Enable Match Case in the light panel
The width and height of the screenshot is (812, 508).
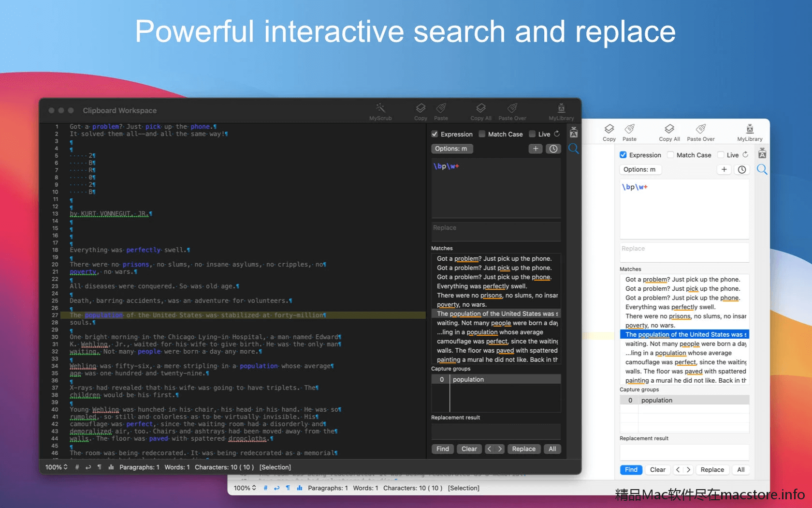click(x=670, y=155)
